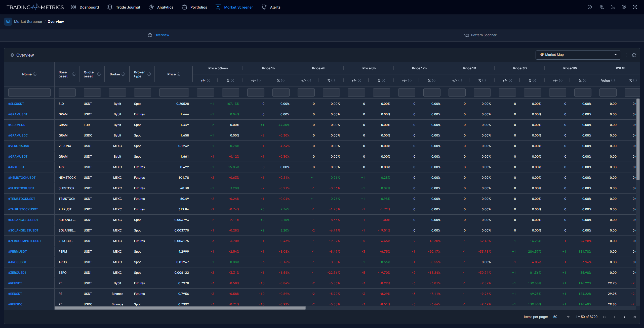Click the Trading Metrics logo
This screenshot has height=328, width=644.
pyautogui.click(x=35, y=7)
